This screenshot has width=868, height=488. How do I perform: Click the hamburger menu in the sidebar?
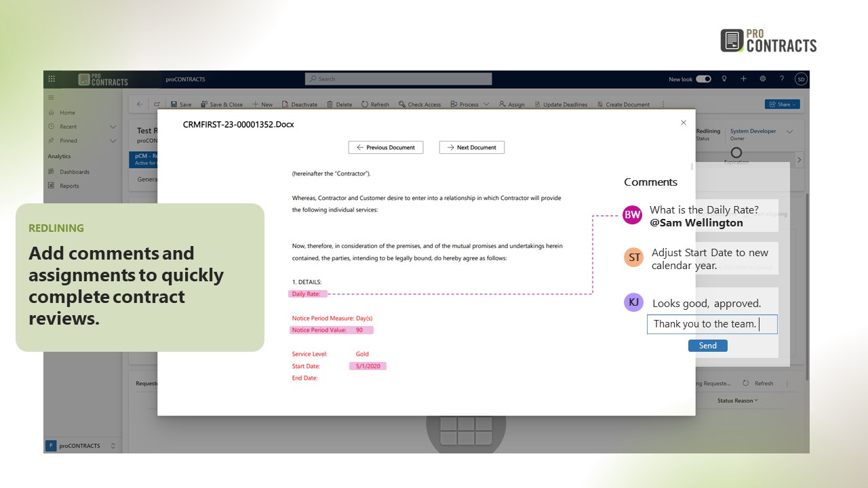[x=51, y=98]
